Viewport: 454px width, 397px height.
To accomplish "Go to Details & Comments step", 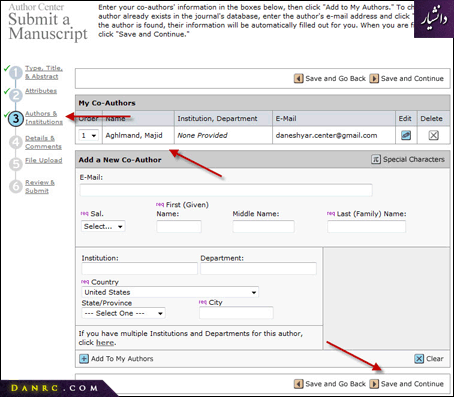I will (x=43, y=142).
